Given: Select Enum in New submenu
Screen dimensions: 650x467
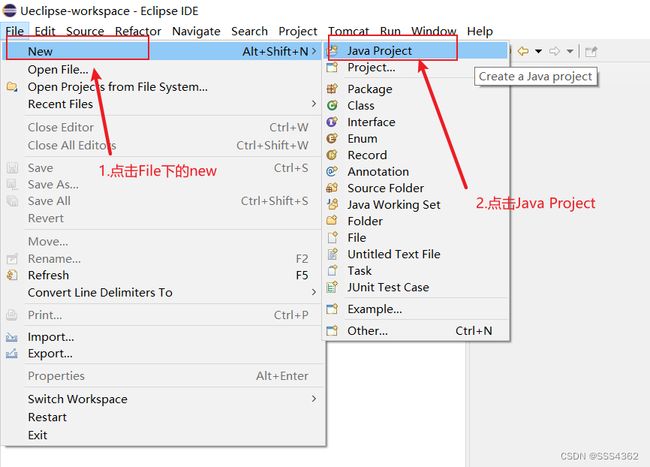Looking at the screenshot, I should (417, 138).
